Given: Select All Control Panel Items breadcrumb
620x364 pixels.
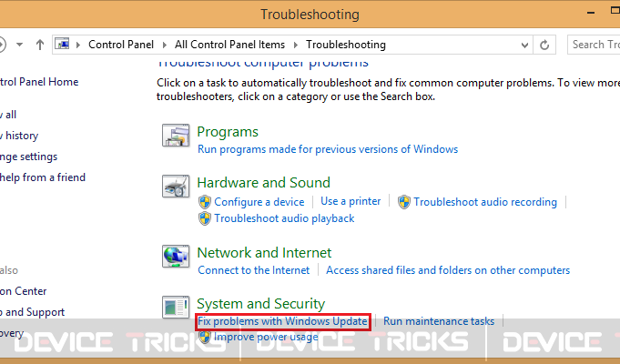Looking at the screenshot, I should coord(229,45).
